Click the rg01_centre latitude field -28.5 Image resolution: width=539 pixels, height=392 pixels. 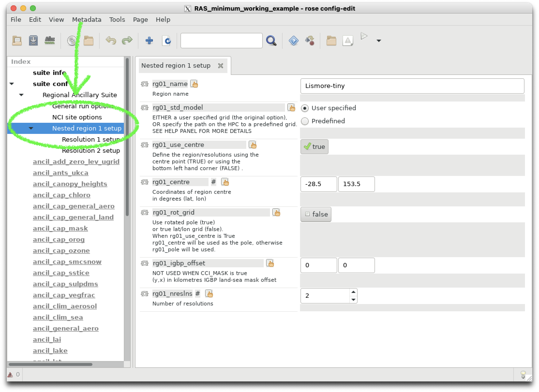(319, 184)
